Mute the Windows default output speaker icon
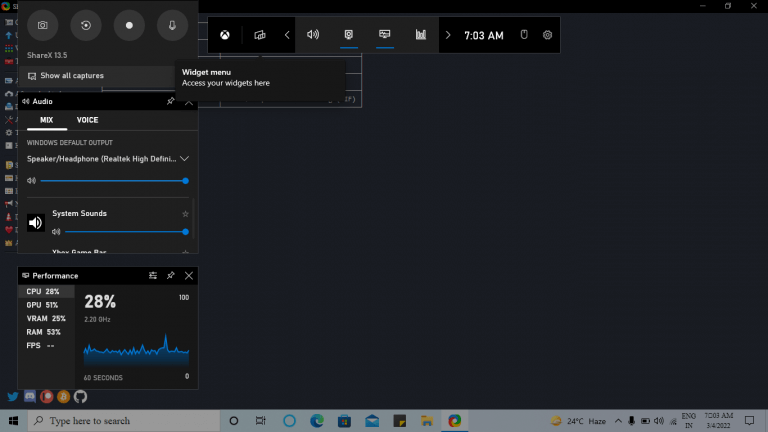The height and width of the screenshot is (432, 768). point(31,181)
